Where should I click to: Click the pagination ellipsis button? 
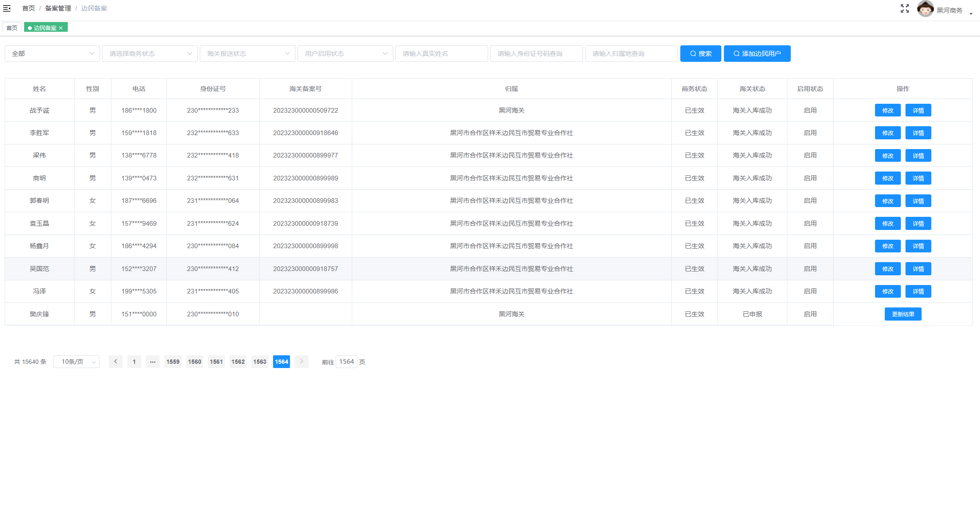[153, 362]
